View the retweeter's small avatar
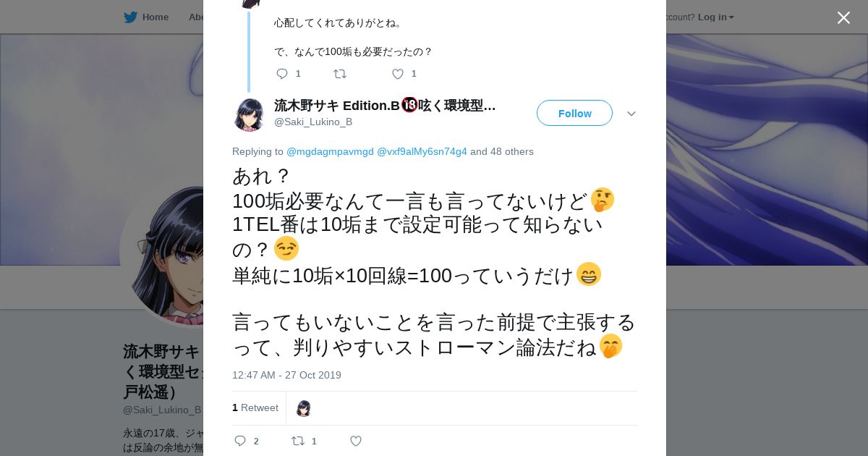The width and height of the screenshot is (868, 456). pyautogui.click(x=304, y=408)
